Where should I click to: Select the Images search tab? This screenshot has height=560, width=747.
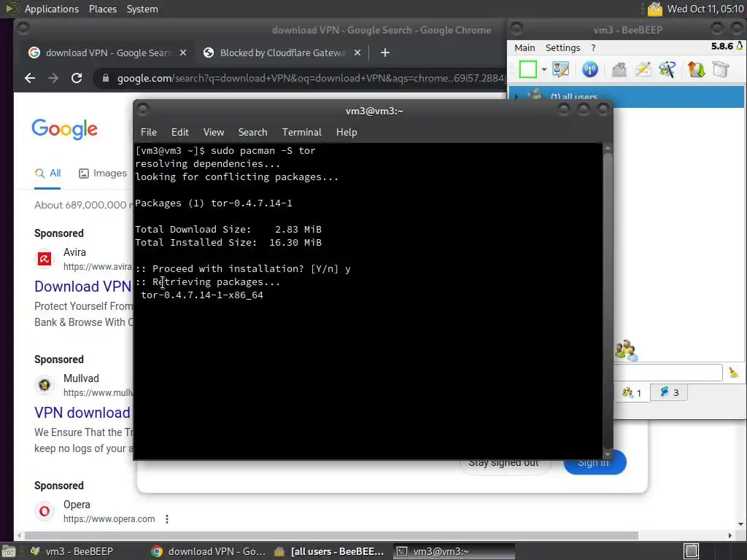coord(103,174)
